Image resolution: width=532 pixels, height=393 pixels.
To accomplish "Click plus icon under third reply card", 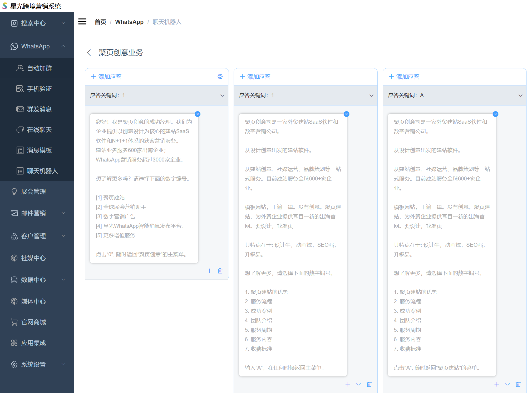I will click(497, 384).
